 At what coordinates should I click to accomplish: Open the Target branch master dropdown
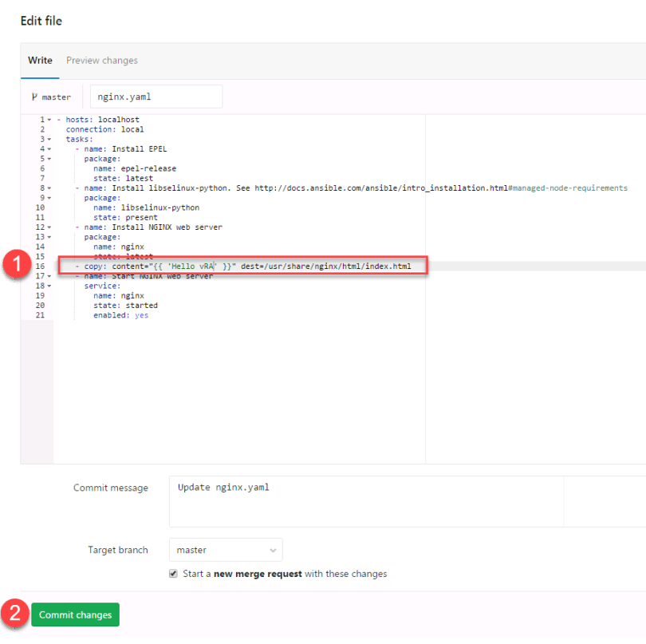(x=226, y=551)
